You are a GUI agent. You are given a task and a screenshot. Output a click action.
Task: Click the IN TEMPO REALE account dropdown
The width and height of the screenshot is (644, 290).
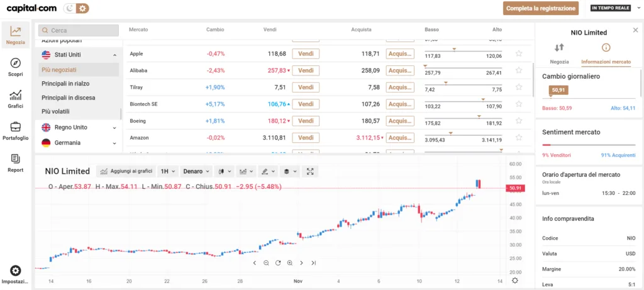pos(616,8)
